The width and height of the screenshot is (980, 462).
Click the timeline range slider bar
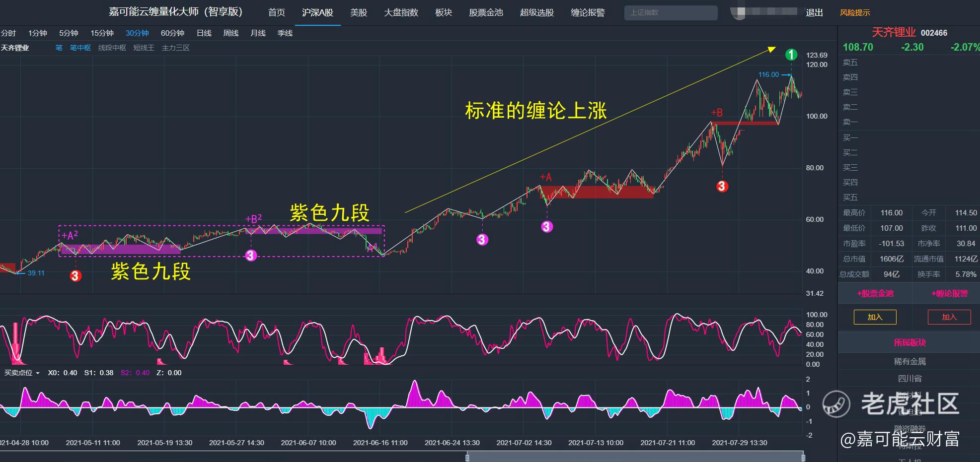[x=635, y=457]
